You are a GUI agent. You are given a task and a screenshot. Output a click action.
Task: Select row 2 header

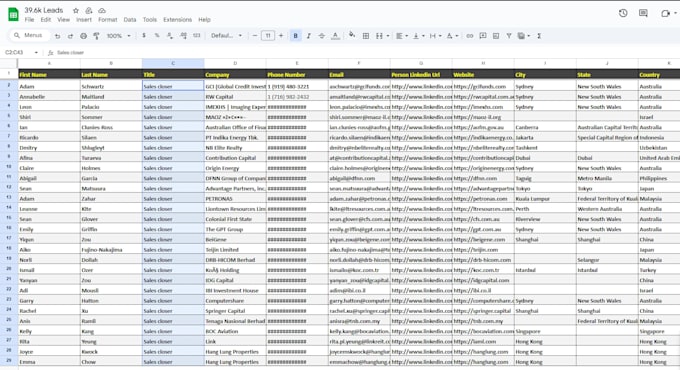9,85
